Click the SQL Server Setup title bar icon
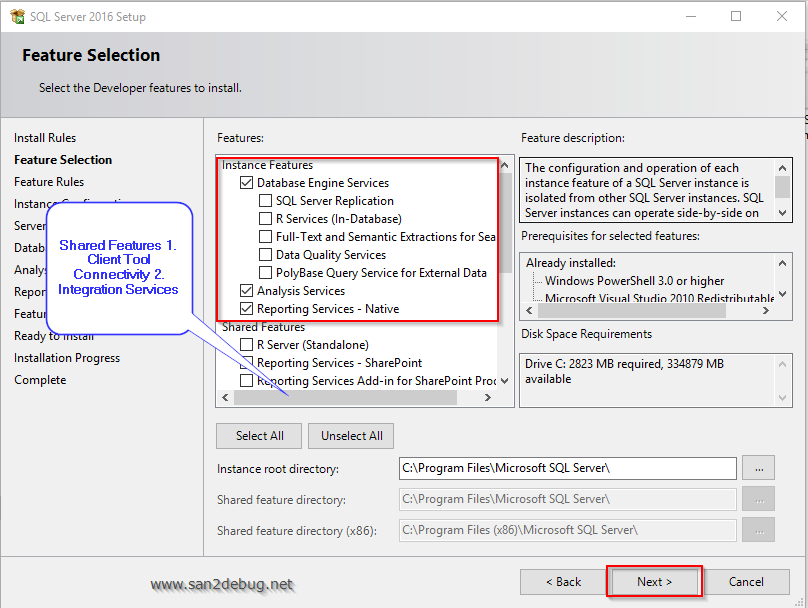 tap(18, 16)
